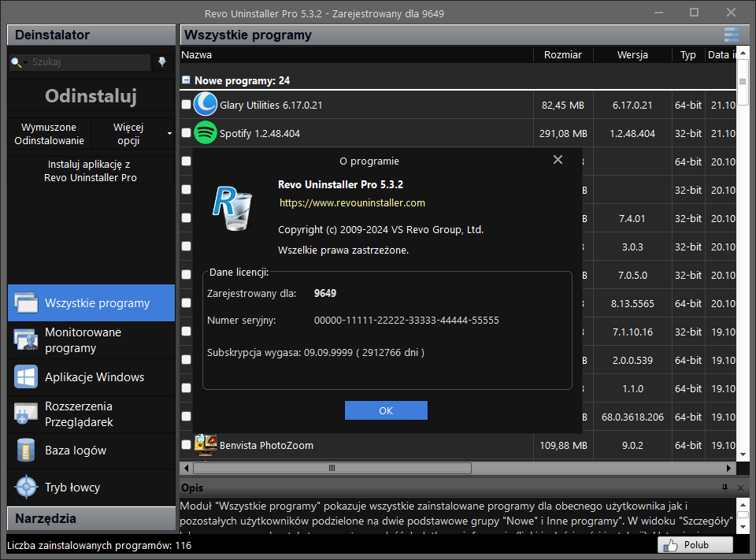
Task: Tick checkbox in the 2.0.0.539 version row
Action: click(186, 360)
